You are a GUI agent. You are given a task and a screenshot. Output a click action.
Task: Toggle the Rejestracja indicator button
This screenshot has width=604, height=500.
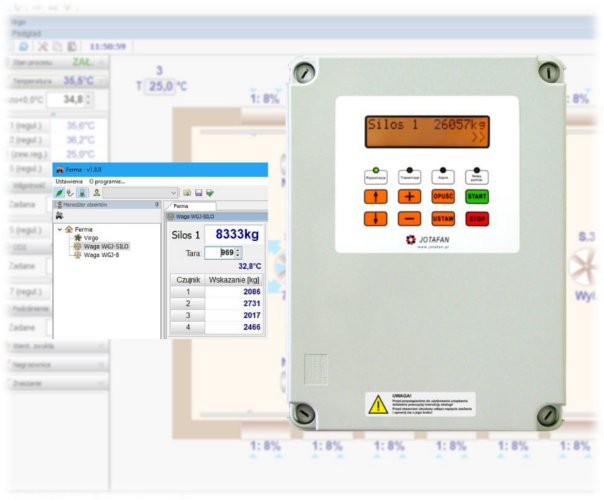pyautogui.click(x=374, y=172)
